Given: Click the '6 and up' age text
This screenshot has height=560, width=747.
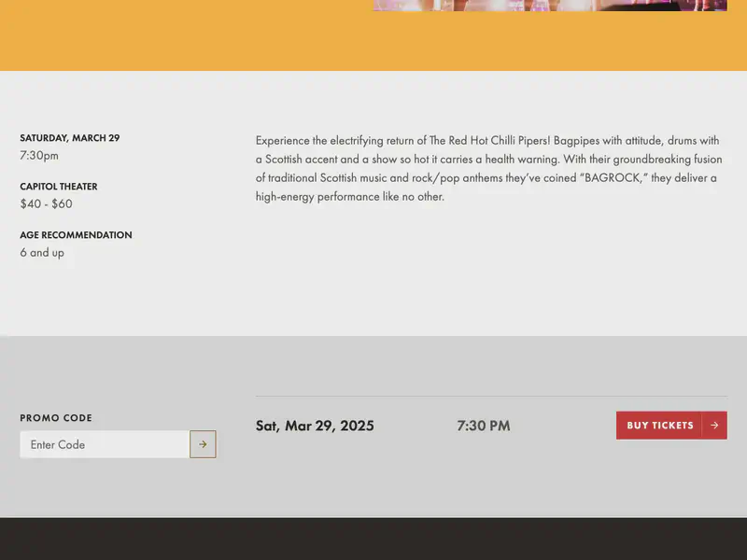Looking at the screenshot, I should click(x=42, y=252).
